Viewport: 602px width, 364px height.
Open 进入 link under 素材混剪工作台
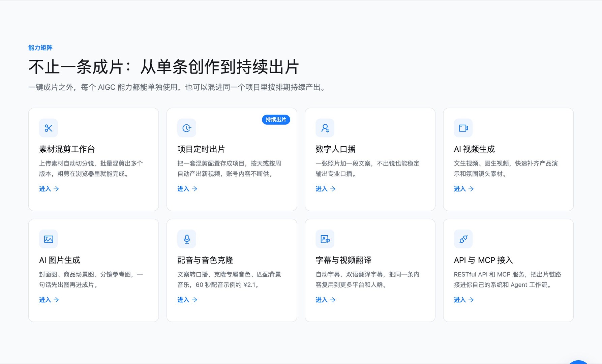49,189
